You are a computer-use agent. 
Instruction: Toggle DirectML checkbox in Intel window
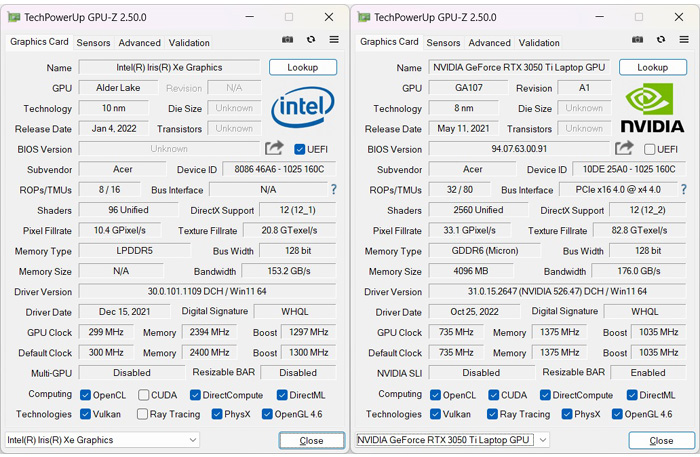282,395
